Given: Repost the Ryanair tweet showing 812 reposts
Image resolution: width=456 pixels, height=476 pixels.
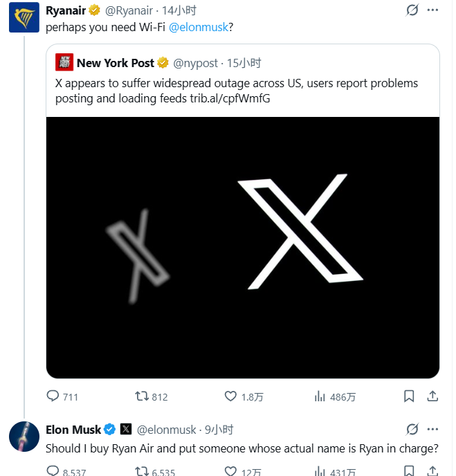Looking at the screenshot, I should 142,396.
